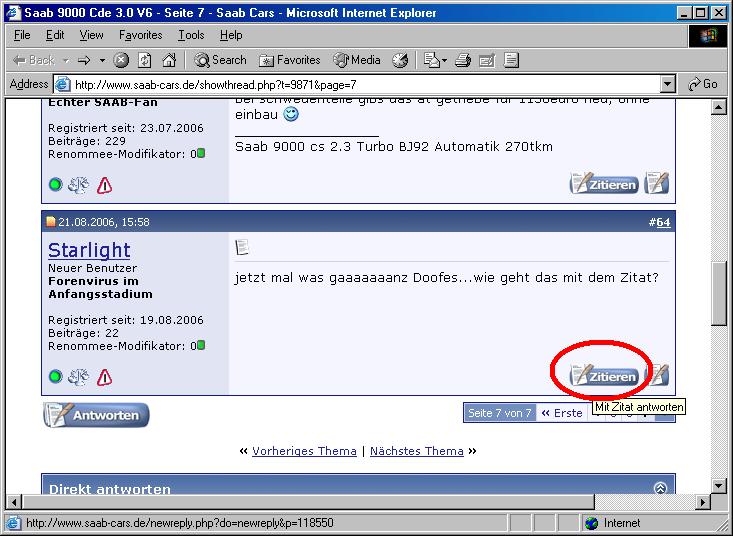Click the post document icon above Starlight's message
Image resolution: width=733 pixels, height=536 pixels.
[242, 247]
